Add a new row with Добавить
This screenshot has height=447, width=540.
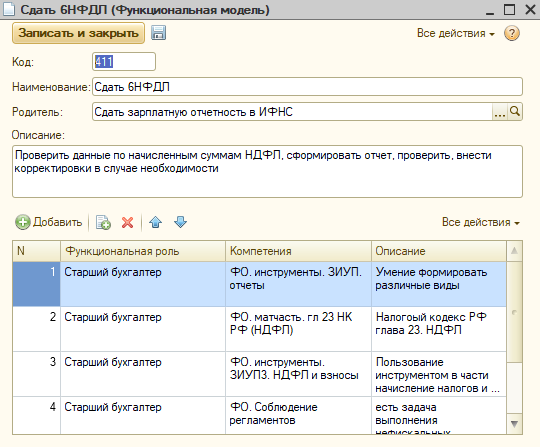49,222
